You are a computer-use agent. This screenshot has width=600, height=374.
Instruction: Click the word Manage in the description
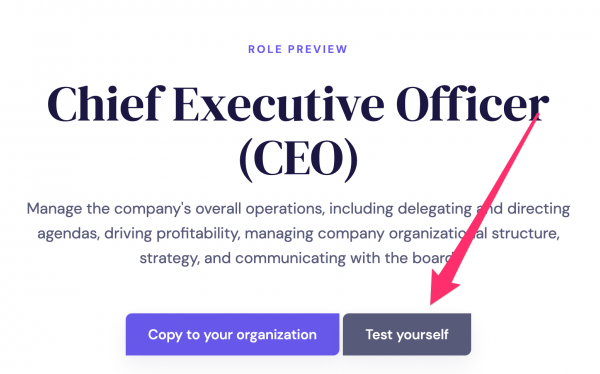click(x=54, y=209)
